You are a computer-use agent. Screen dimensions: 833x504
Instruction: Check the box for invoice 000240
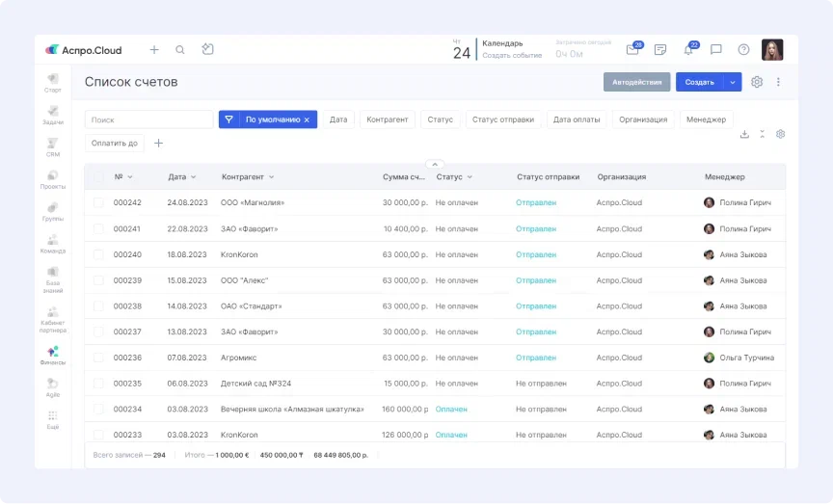pos(98,254)
